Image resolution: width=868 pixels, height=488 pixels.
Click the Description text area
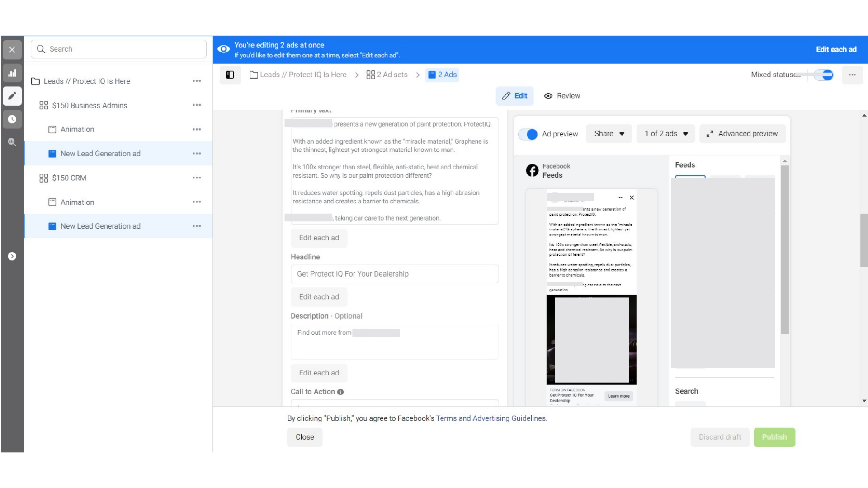[x=394, y=342]
